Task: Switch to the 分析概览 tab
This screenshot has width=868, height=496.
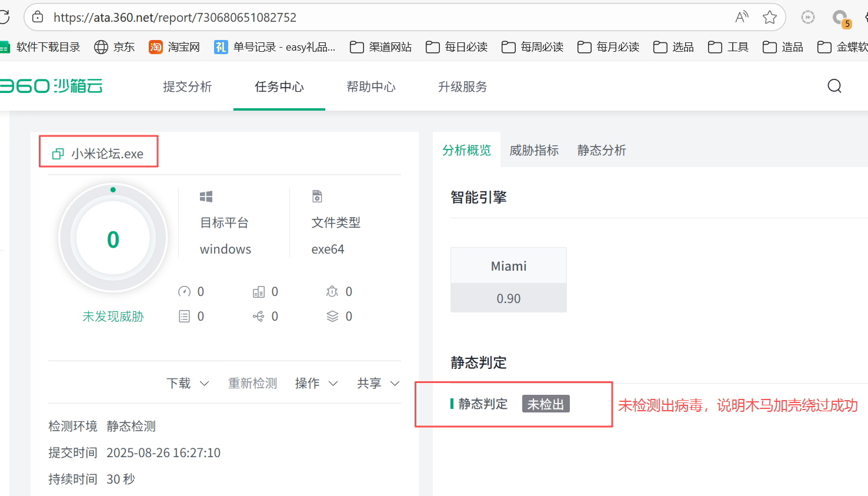Action: pyautogui.click(x=467, y=150)
